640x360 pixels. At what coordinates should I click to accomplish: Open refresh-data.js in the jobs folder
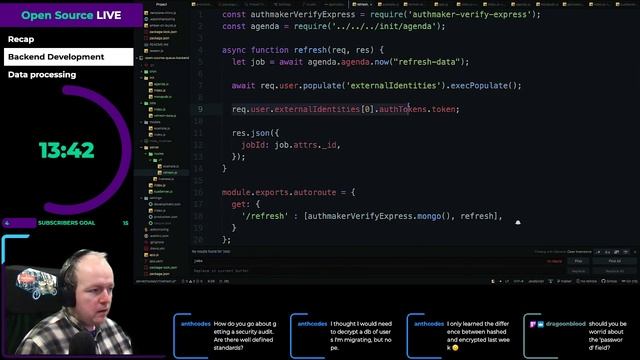tap(165, 116)
